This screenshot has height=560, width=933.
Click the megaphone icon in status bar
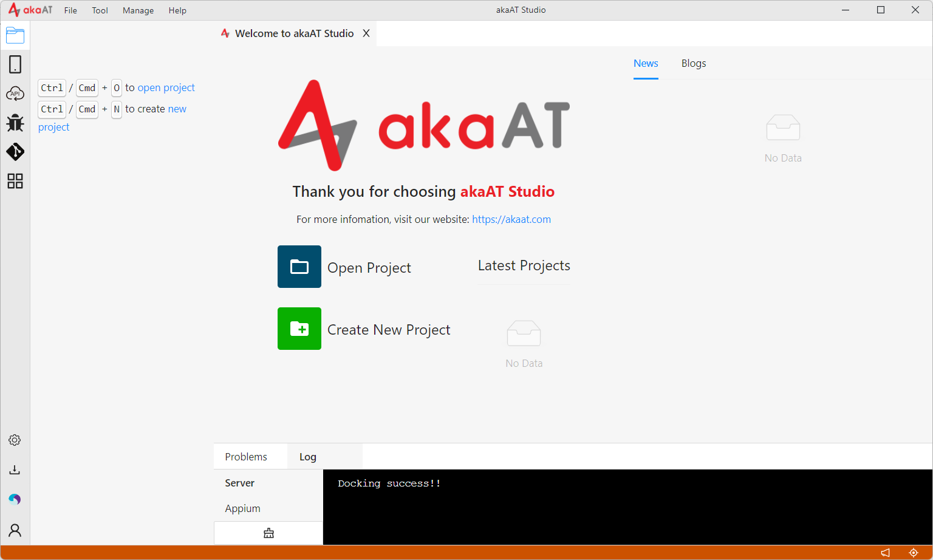click(x=886, y=553)
